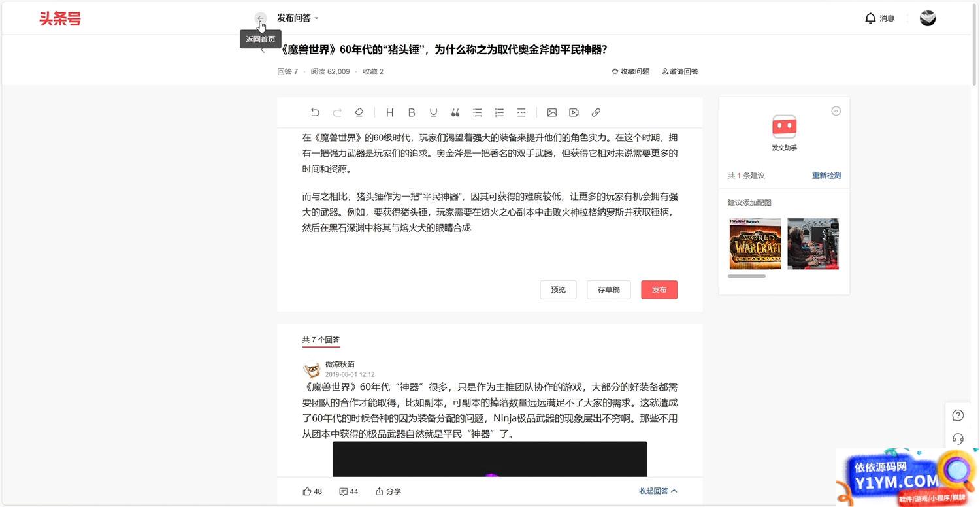Open the 发布问答 dropdown
Image resolution: width=980 pixels, height=507 pixels.
pyautogui.click(x=298, y=18)
